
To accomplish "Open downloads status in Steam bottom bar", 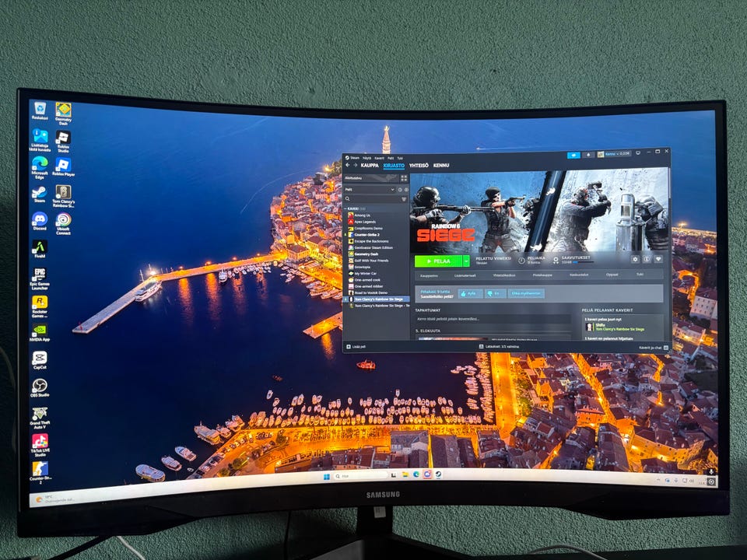I will coord(499,347).
